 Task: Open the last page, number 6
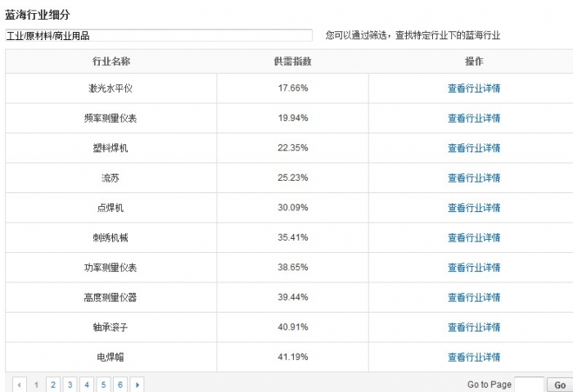120,385
